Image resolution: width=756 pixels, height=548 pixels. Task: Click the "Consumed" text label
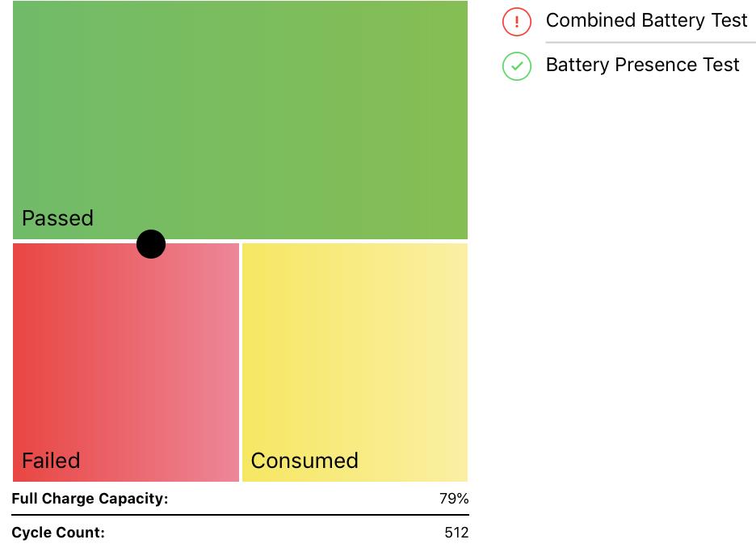[304, 461]
